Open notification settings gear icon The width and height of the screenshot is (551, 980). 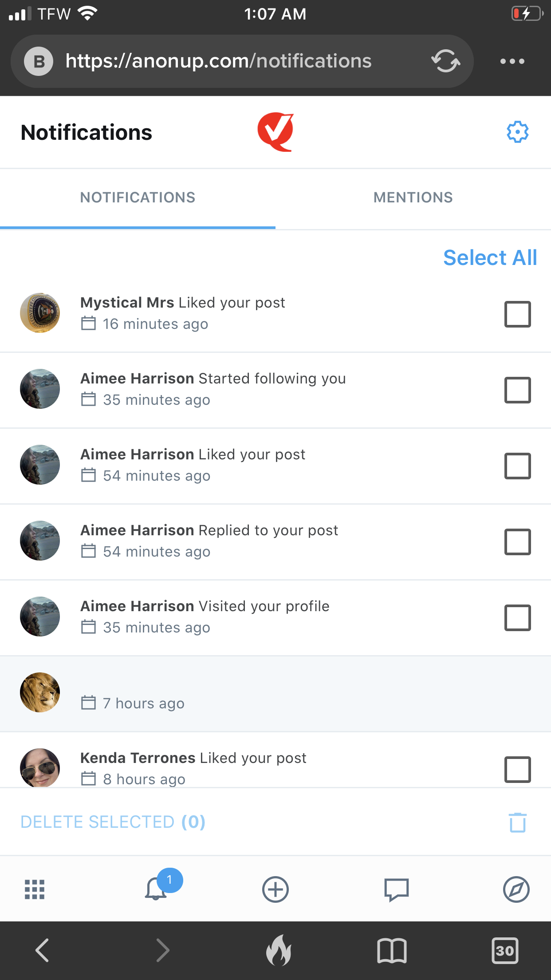517,132
